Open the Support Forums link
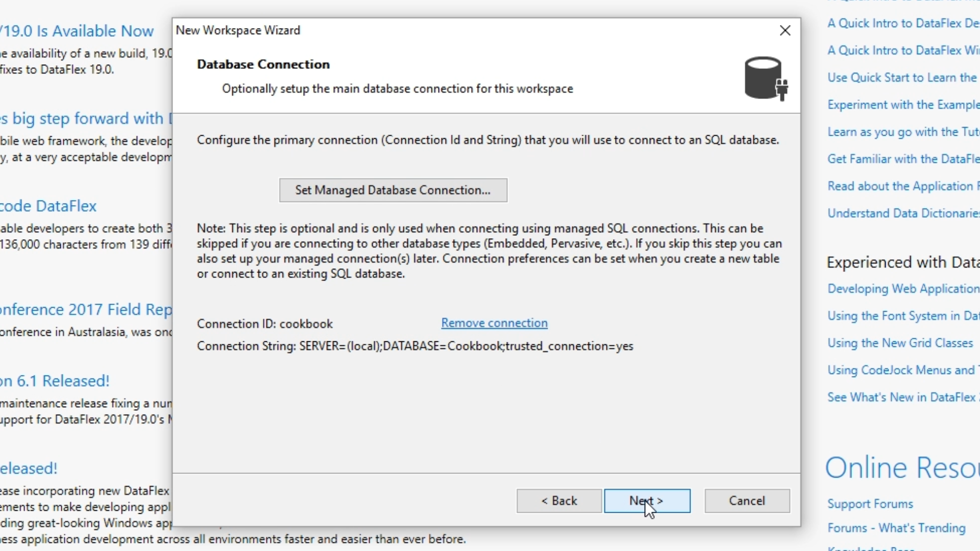The image size is (980, 551). pyautogui.click(x=870, y=504)
